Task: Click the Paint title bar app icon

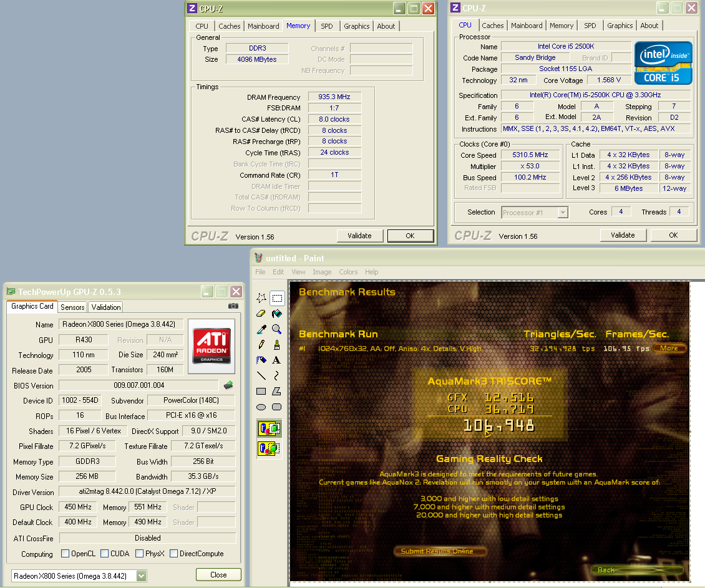Action: 258,258
